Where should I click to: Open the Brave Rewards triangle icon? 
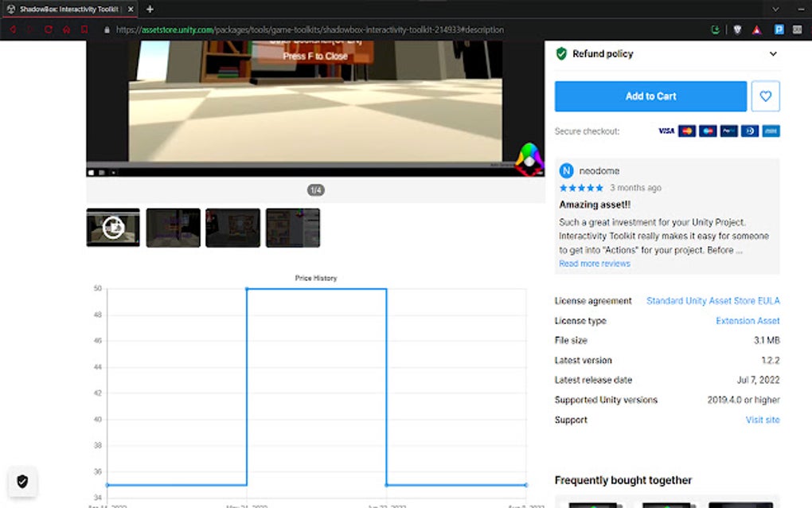coord(756,29)
